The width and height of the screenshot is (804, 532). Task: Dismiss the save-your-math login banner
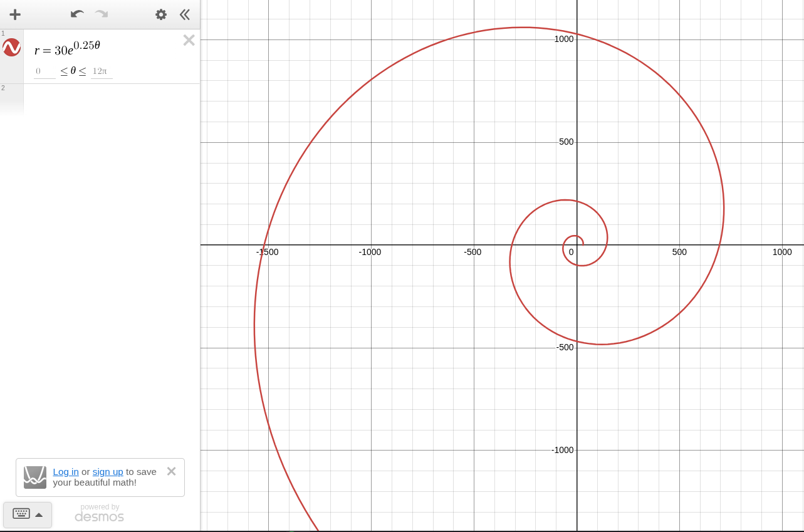tap(171, 471)
